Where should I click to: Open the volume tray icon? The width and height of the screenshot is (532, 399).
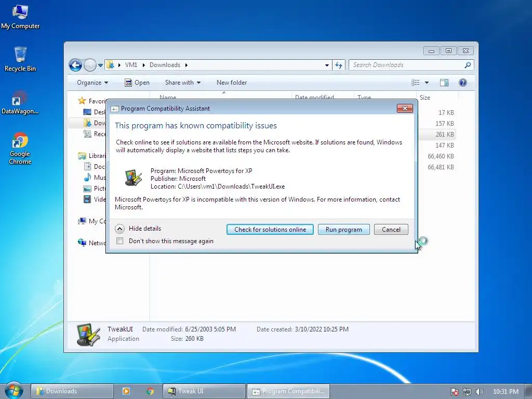480,392
